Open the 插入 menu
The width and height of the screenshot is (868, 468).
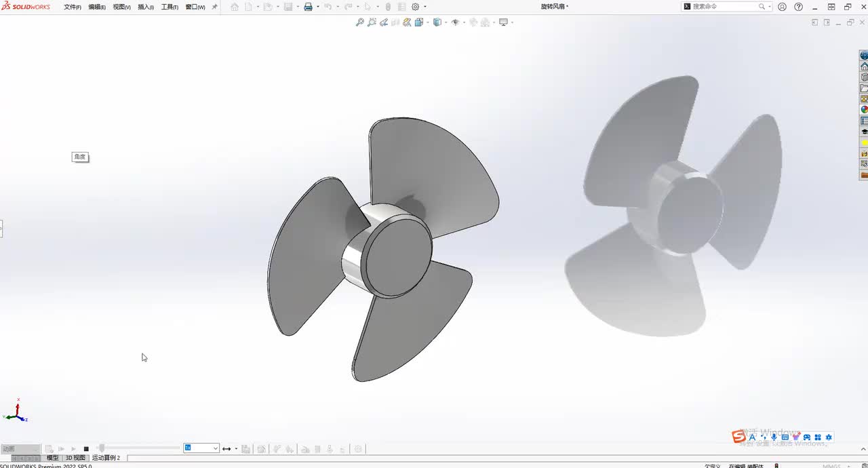click(x=146, y=7)
